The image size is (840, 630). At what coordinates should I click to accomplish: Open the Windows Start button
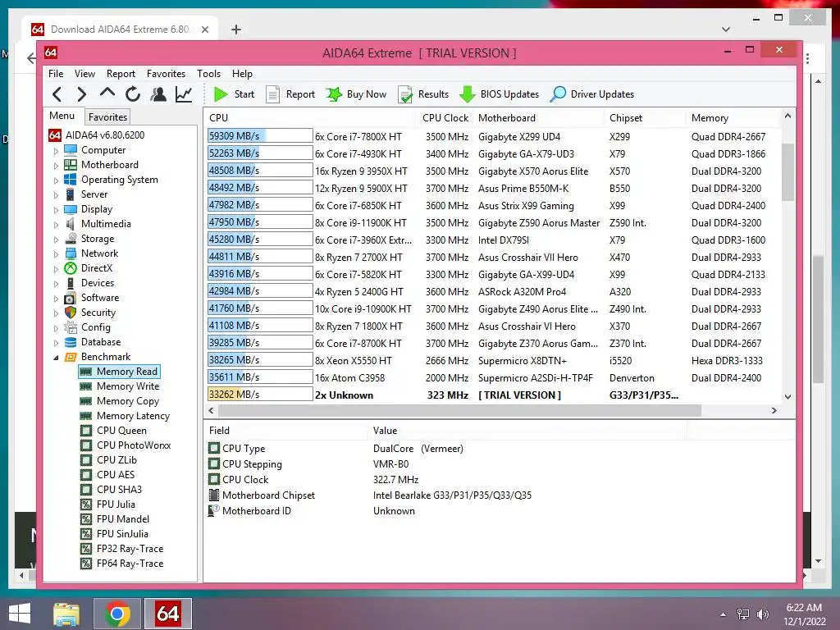[x=20, y=614]
